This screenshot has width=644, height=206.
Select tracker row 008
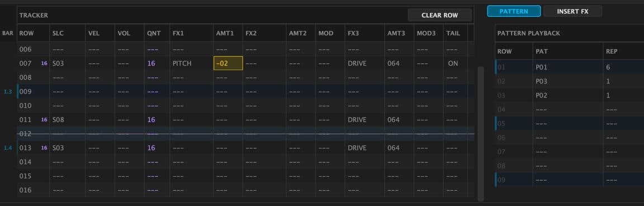(x=245, y=77)
